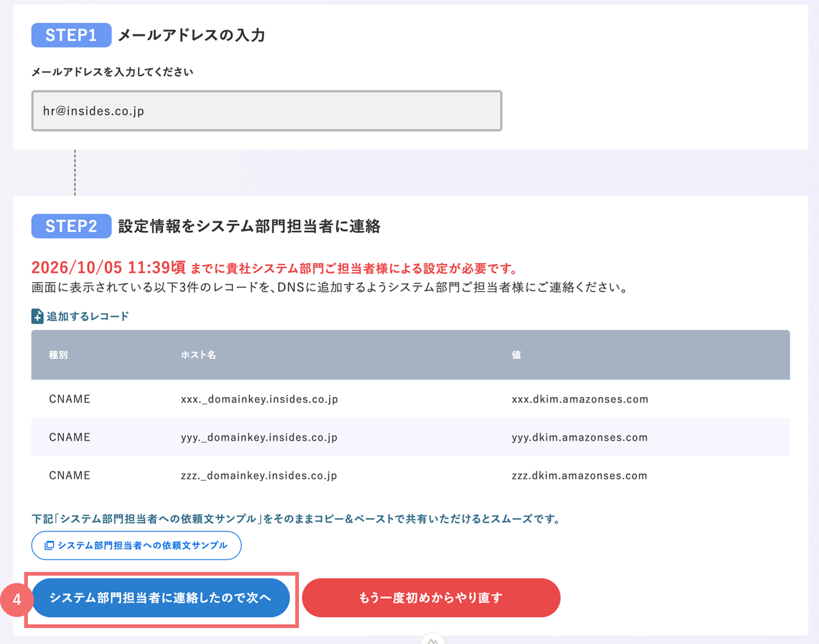This screenshot has width=819, height=644.
Task: Click the STEP2 badge
Action: pos(71,226)
